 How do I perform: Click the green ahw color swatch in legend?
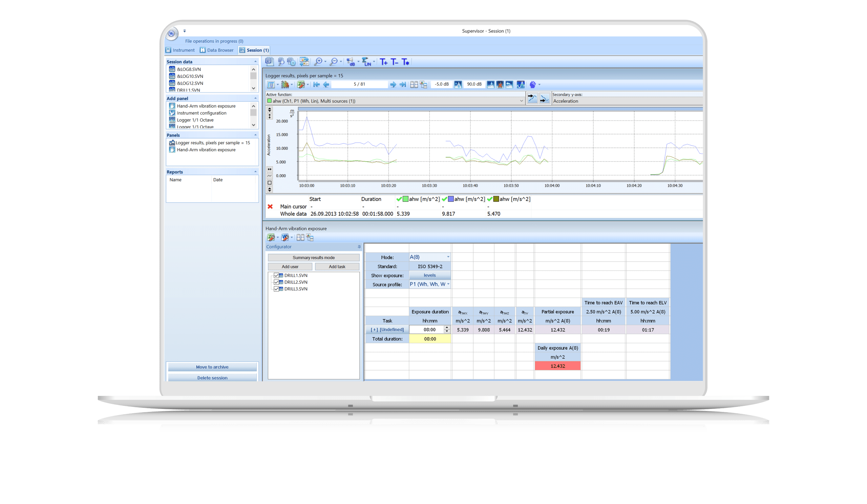tap(405, 199)
